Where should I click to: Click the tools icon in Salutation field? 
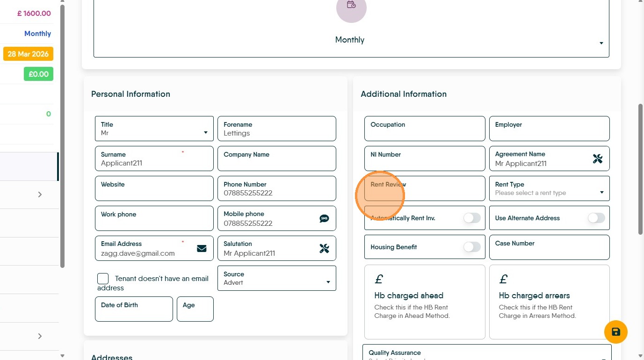[324, 248]
